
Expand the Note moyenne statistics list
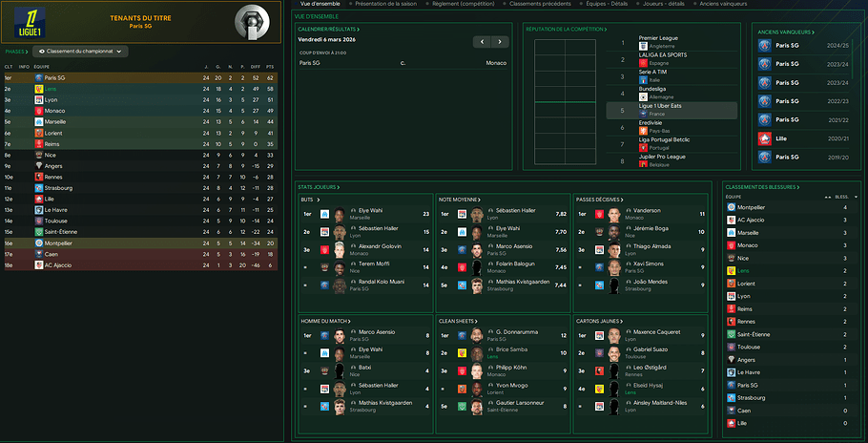[x=460, y=200]
